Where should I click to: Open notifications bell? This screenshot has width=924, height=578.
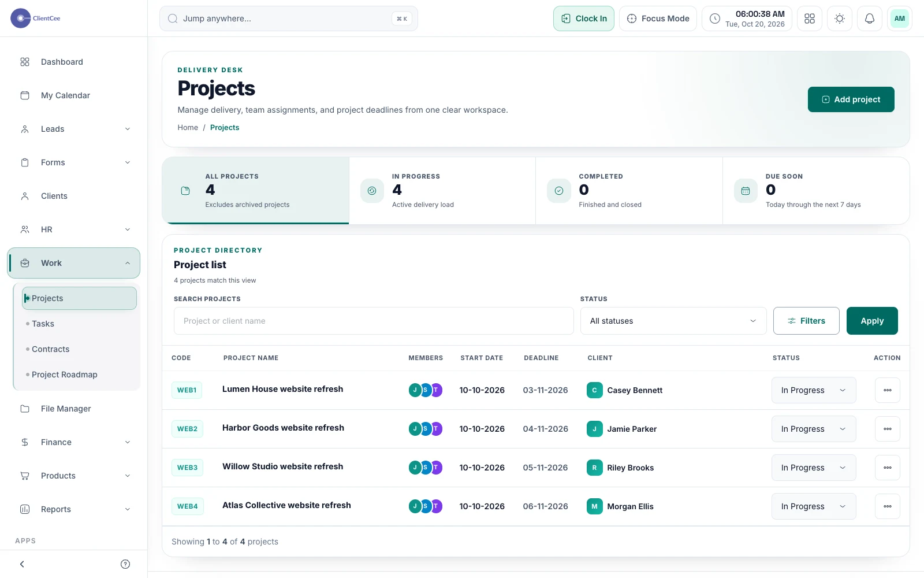[x=870, y=18]
